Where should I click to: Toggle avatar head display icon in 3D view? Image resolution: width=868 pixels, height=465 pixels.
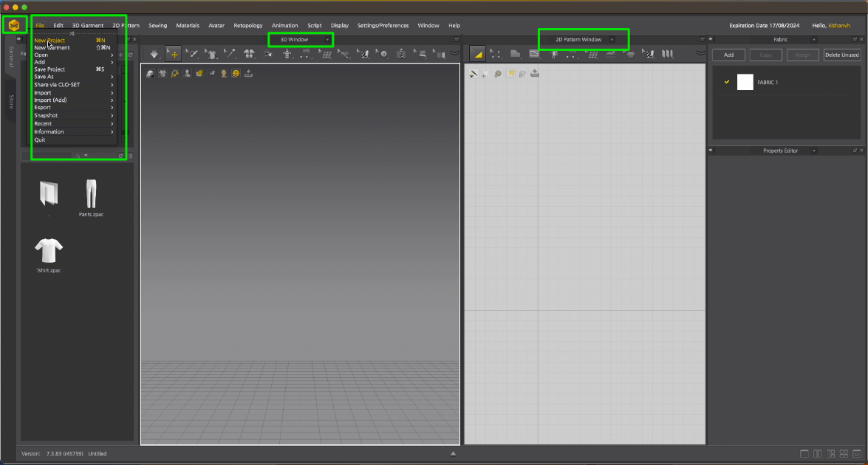click(x=224, y=74)
